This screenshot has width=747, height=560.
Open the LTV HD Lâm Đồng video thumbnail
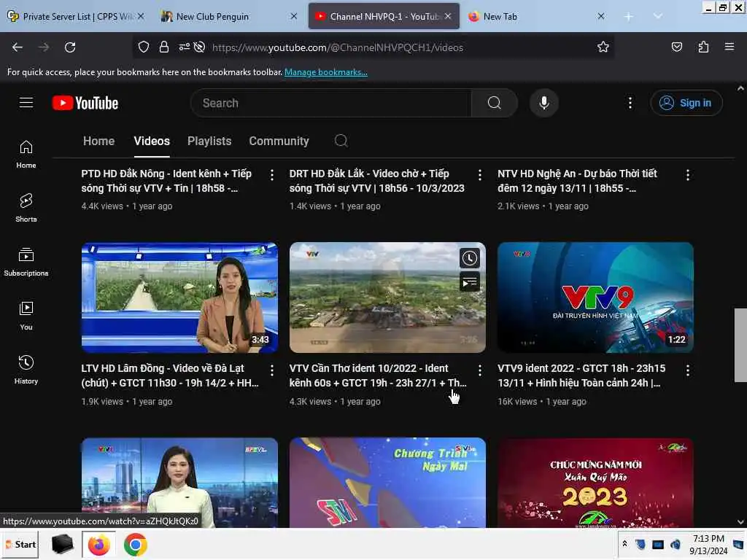(179, 297)
